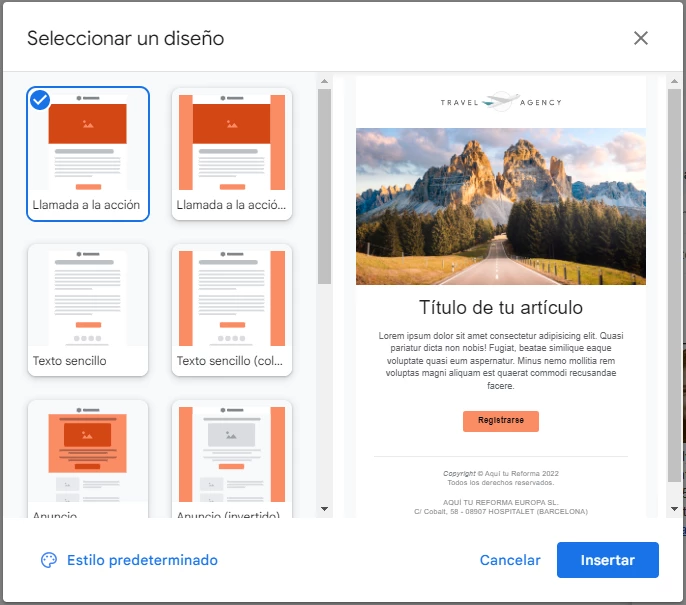
Task: Click the mountain road image in preview
Action: click(501, 206)
